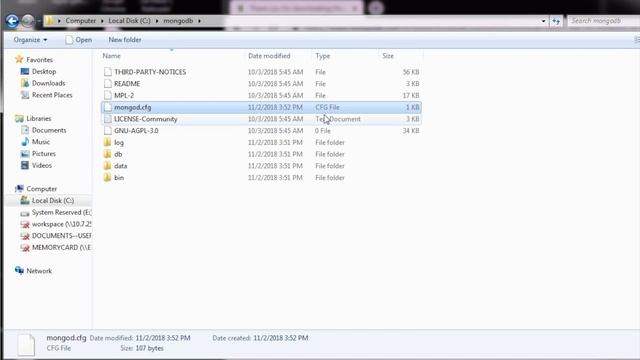Click the folder icon in address bar

click(49, 20)
